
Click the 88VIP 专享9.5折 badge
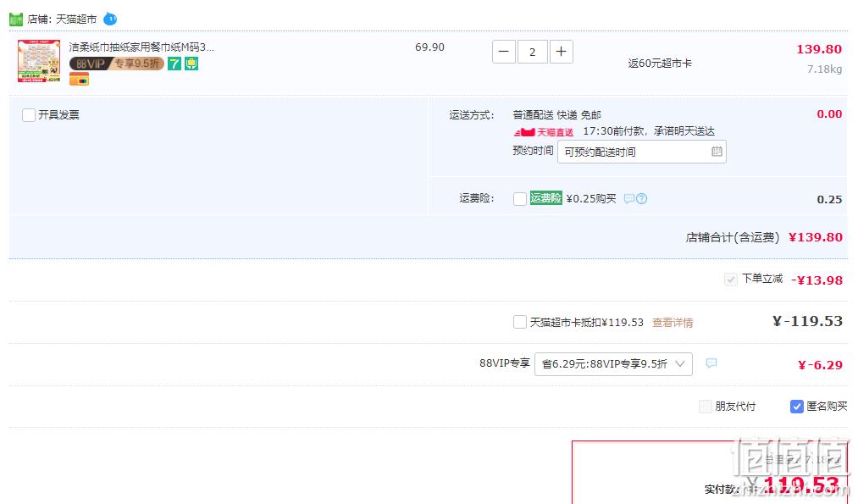click(117, 64)
